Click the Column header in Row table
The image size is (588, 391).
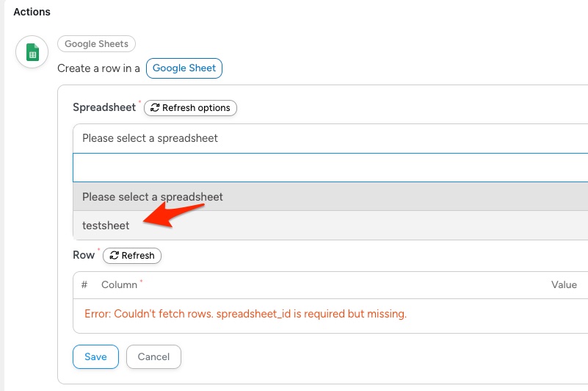(x=119, y=284)
